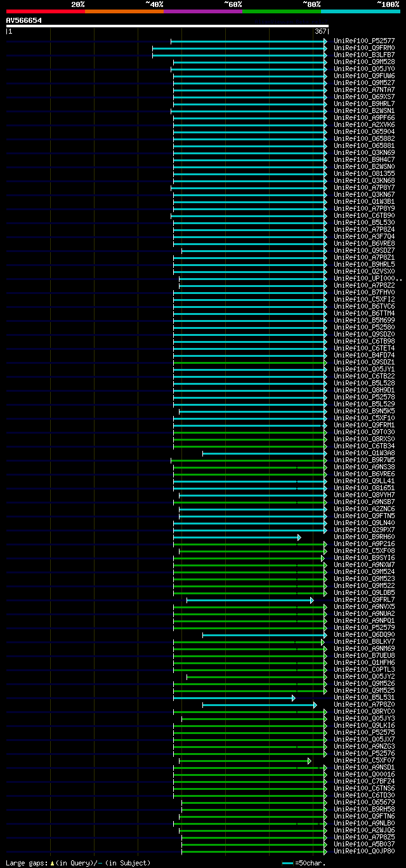
Task: Open hit UniRef100_Q9FUW6
Action: (x=364, y=76)
